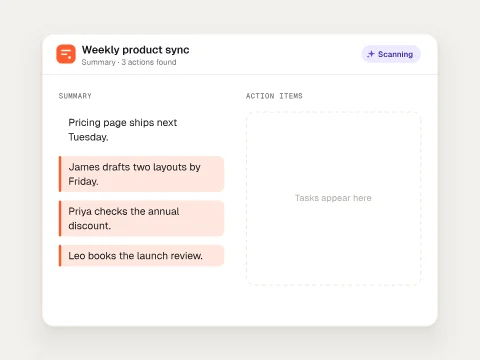Image resolution: width=480 pixels, height=360 pixels.
Task: Select the James drafts two layouts item
Action: coord(142,174)
